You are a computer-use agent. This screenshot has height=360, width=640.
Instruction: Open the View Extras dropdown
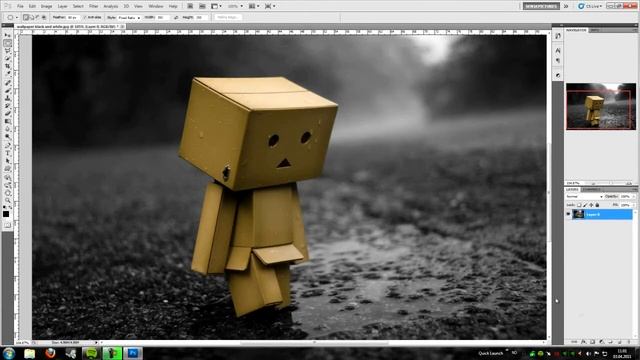click(x=216, y=6)
